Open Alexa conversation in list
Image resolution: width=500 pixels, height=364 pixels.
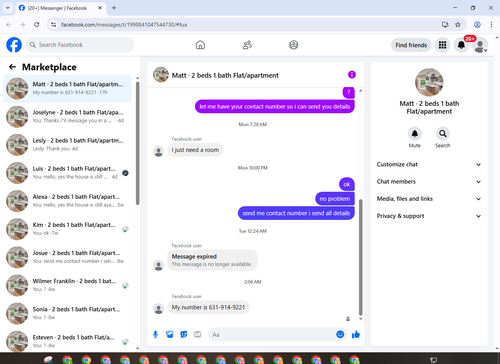(67, 201)
